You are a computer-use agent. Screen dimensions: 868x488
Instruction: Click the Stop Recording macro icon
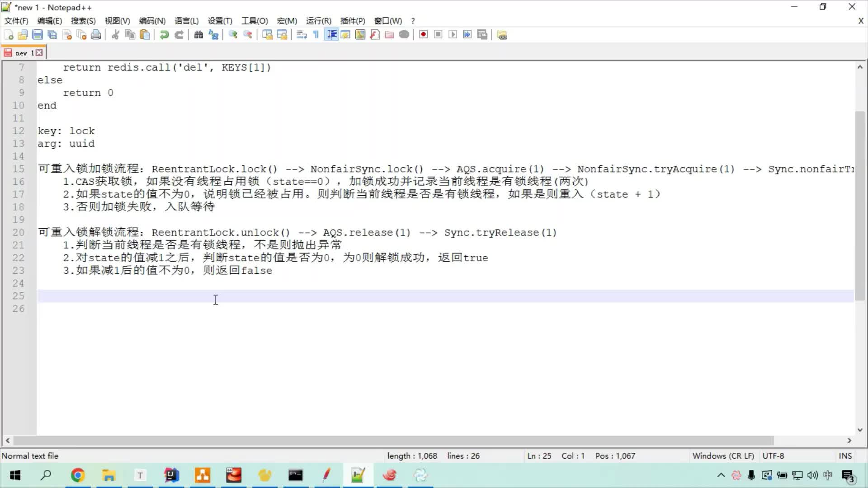coord(438,35)
